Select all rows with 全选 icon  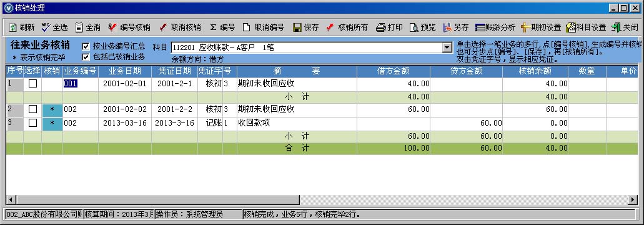45,27
